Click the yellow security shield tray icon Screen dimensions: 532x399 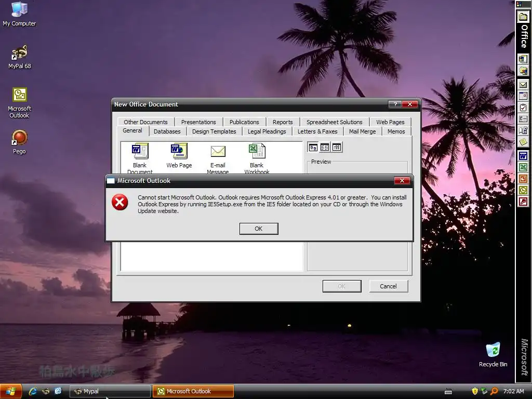(x=475, y=391)
